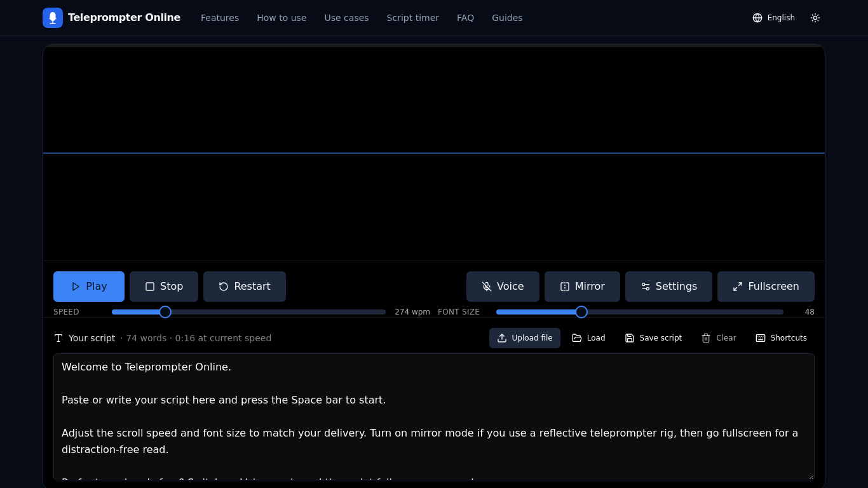The image size is (868, 488).
Task: Click the Teleprompter Online brand title
Action: [x=124, y=18]
